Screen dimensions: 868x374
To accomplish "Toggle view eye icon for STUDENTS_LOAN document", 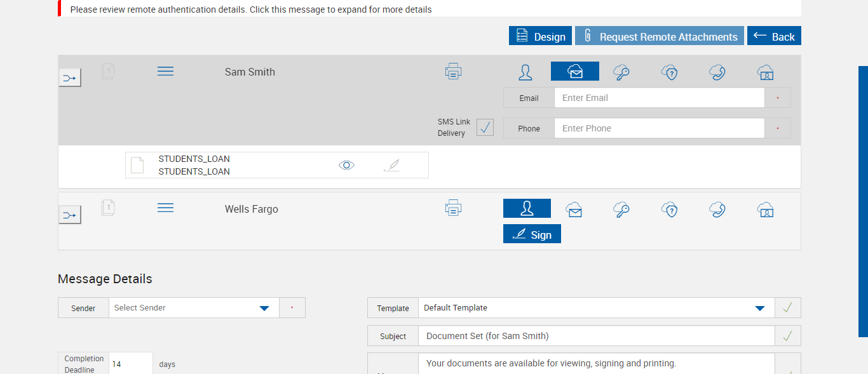I will (346, 166).
